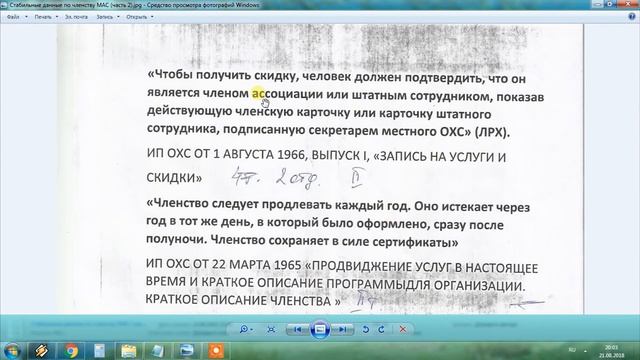The height and width of the screenshot is (360, 640).
Task: Start the slide show
Action: pos(320,329)
